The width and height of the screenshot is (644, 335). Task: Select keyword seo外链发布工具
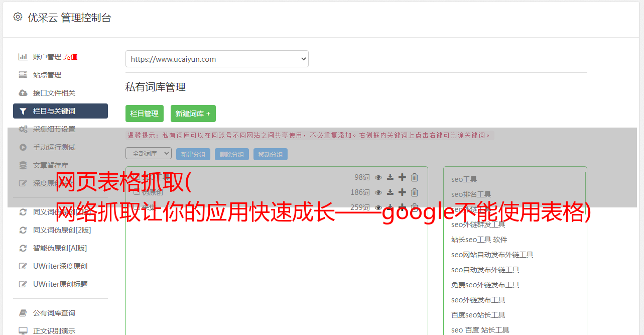[478, 300]
